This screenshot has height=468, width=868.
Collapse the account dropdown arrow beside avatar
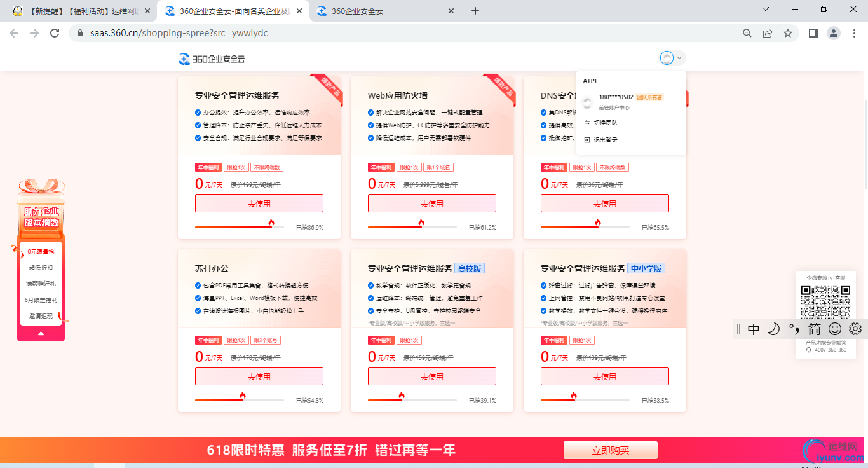click(679, 59)
